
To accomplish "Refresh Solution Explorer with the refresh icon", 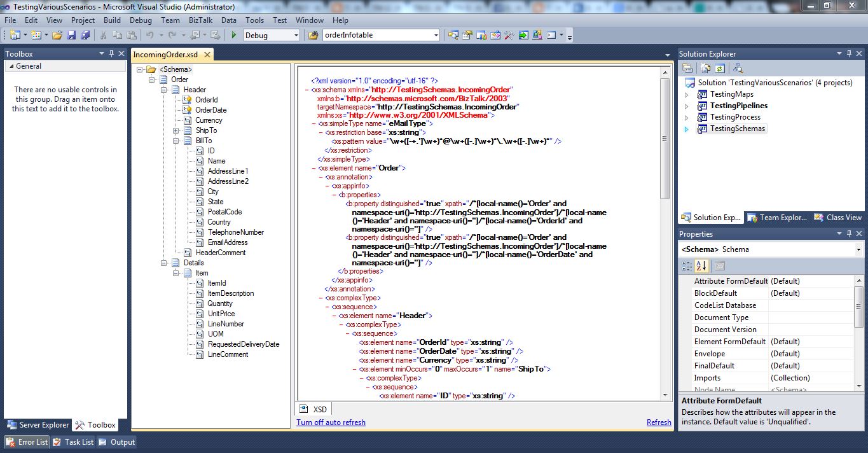I will click(x=720, y=68).
